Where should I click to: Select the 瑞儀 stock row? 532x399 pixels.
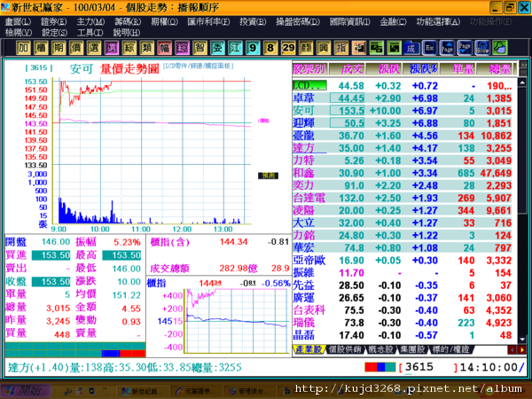coord(404,323)
